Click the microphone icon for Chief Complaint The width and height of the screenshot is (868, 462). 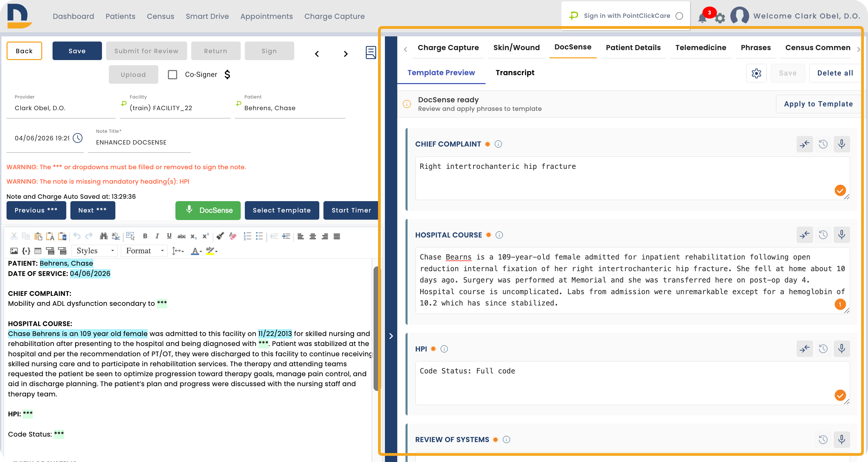tap(842, 144)
